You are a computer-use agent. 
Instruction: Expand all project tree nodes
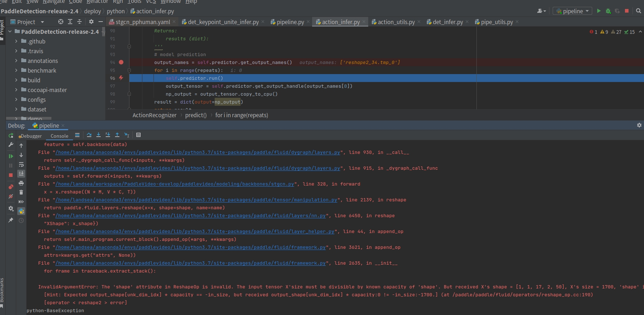click(x=70, y=22)
